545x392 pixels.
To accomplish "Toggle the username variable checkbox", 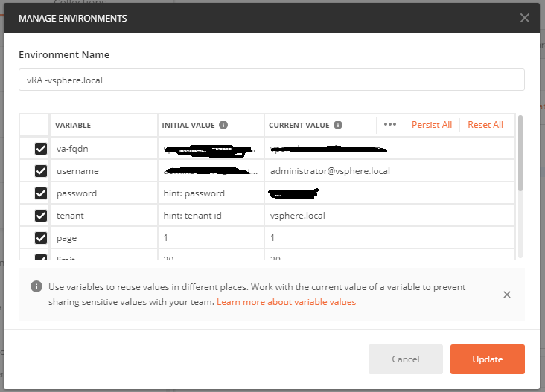I will pyautogui.click(x=41, y=171).
